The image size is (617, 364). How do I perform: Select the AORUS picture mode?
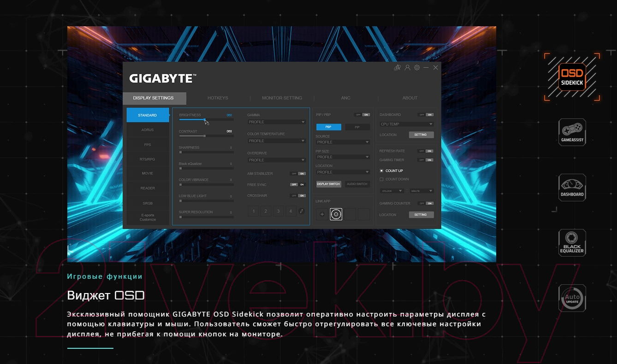(148, 130)
